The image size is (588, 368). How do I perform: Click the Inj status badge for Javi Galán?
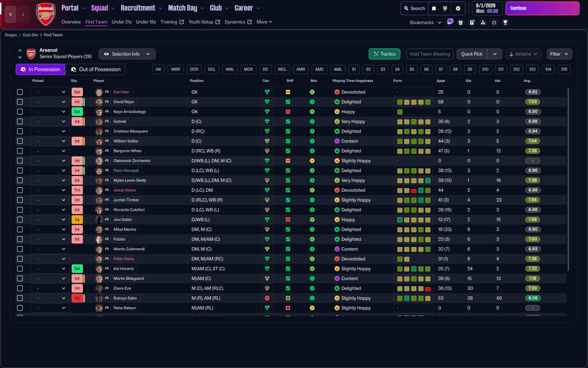77,220
